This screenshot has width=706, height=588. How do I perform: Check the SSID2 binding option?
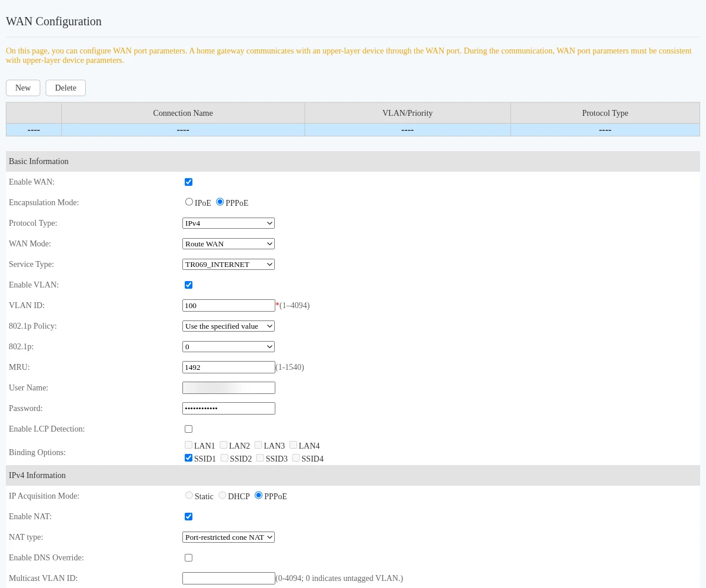(224, 457)
